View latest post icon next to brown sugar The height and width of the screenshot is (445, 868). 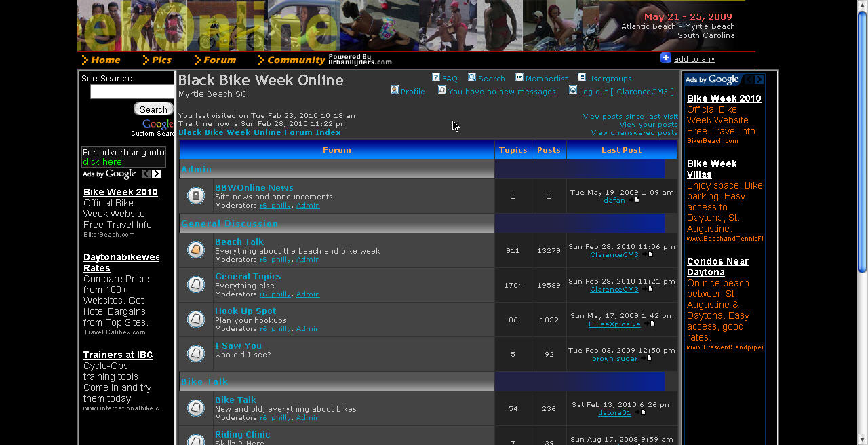(646, 359)
